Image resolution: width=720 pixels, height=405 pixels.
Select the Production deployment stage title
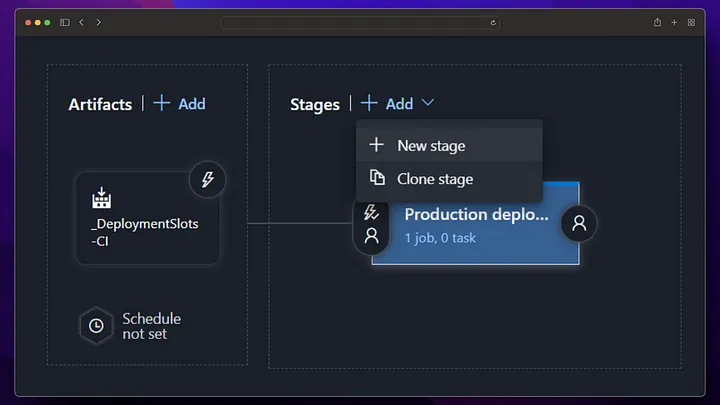coord(476,214)
